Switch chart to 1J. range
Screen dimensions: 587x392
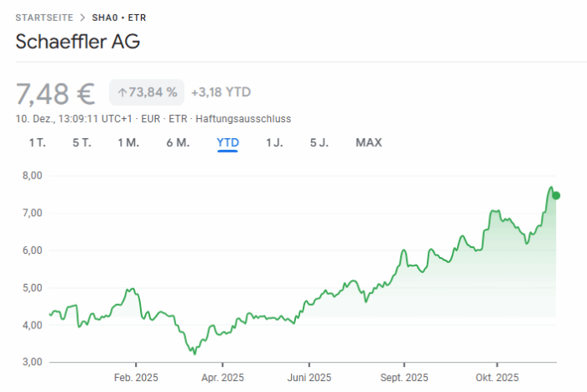pyautogui.click(x=274, y=142)
